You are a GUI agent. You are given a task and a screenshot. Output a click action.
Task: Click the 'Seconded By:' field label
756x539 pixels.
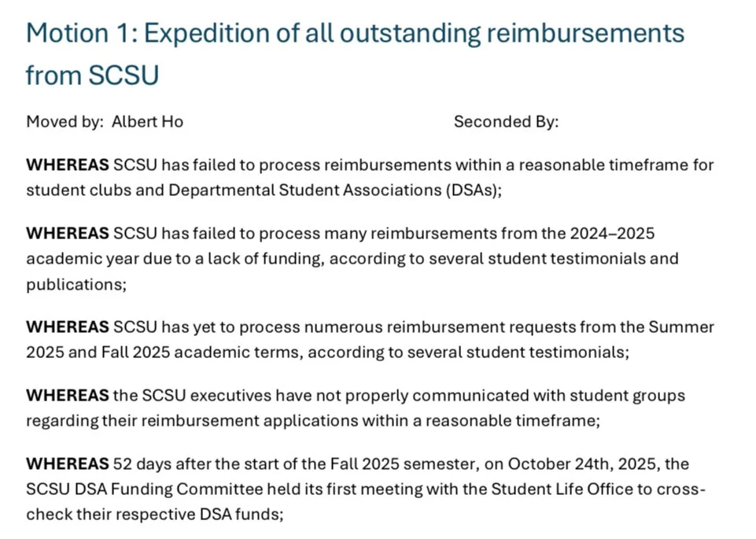[506, 121]
